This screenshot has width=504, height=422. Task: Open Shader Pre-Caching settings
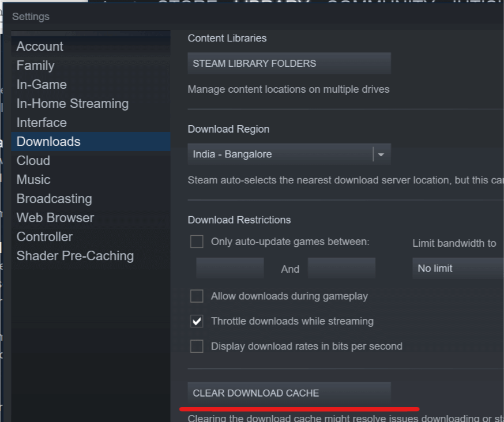coord(75,255)
